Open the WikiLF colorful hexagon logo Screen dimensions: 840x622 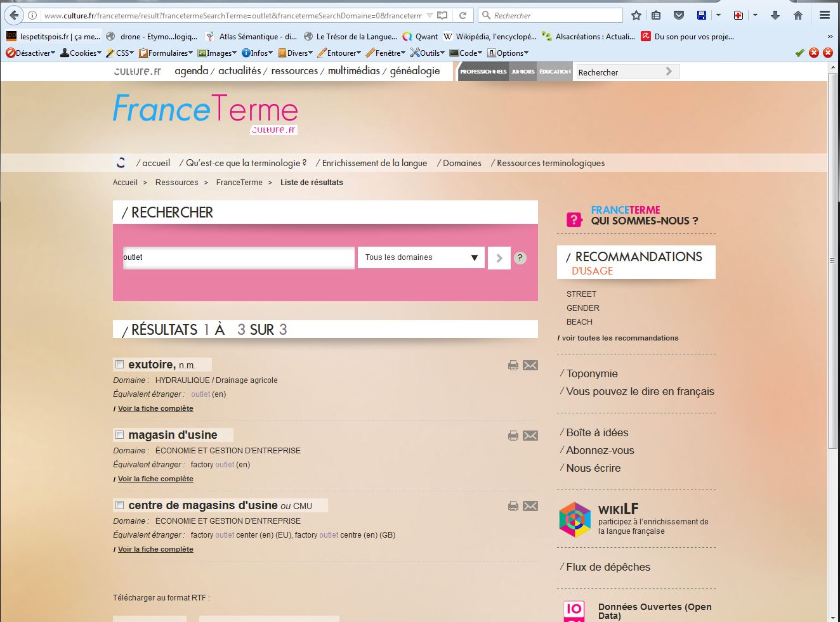(x=574, y=520)
